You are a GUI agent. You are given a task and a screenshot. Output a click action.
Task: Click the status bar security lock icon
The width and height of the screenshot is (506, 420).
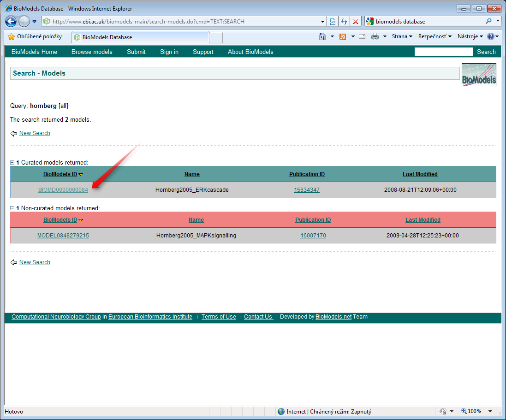pos(443,411)
